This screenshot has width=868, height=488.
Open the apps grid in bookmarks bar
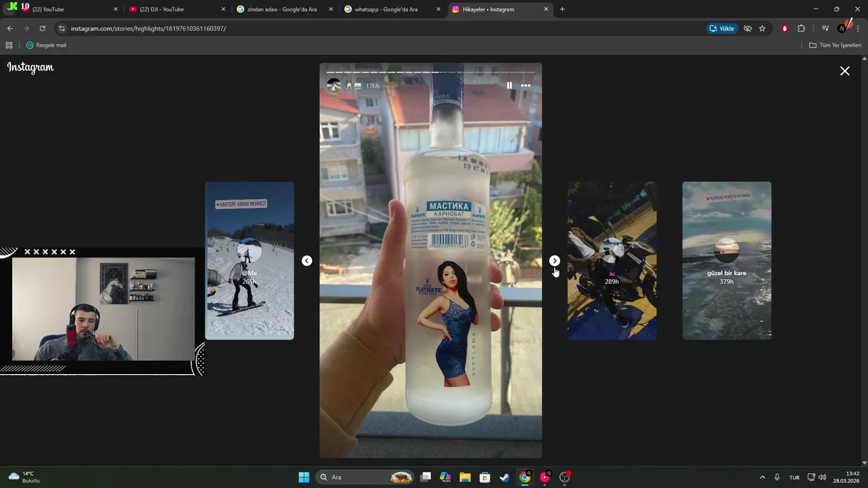point(9,45)
